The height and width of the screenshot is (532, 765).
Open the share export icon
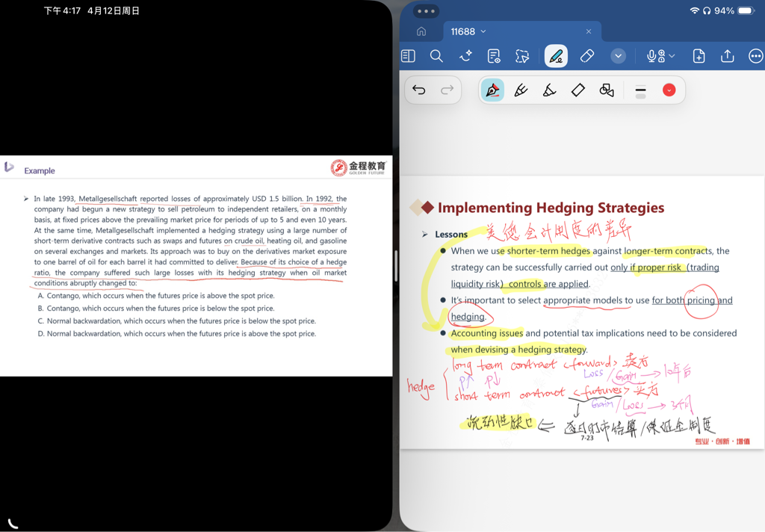[727, 56]
